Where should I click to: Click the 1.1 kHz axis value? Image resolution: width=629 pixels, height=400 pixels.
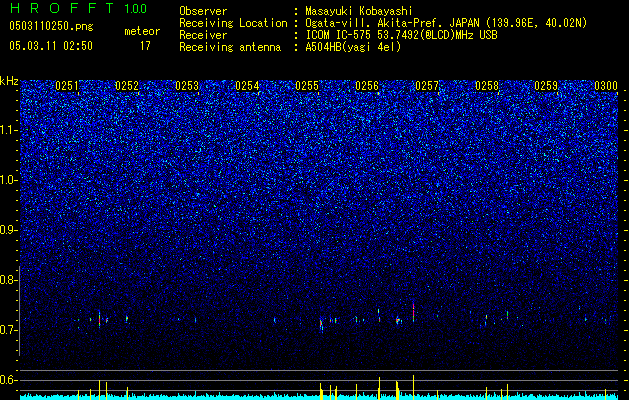click(x=8, y=130)
